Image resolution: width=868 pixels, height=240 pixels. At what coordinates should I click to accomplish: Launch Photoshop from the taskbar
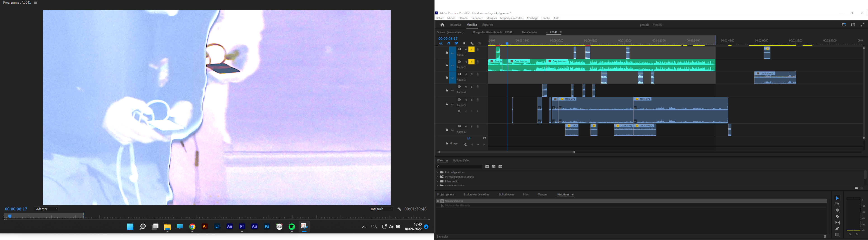click(x=267, y=226)
